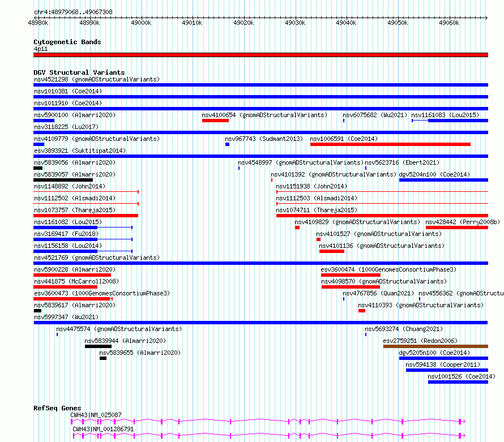Screen dimensions: 504x442
Task: Click the nsv4521298 gnomAD variant label
Action: (x=97, y=79)
